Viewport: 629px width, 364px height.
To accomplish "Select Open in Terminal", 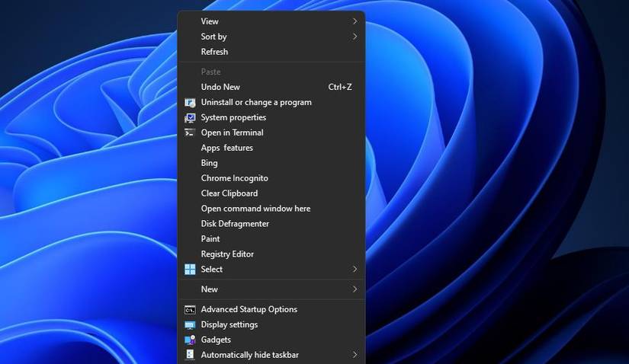I will coord(271,133).
